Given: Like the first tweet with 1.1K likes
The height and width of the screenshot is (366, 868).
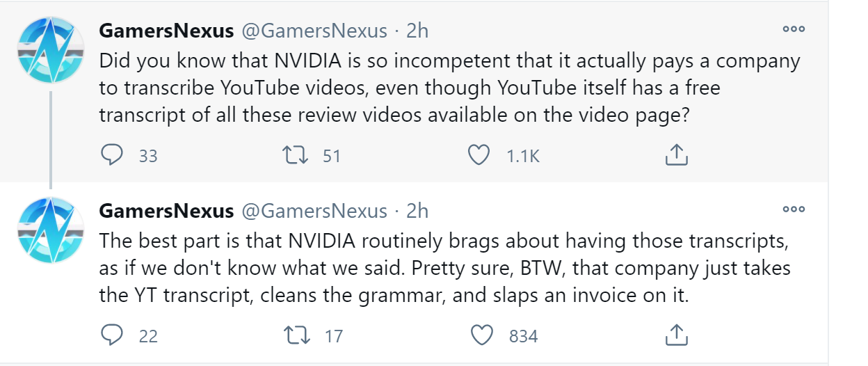Looking at the screenshot, I should point(479,156).
